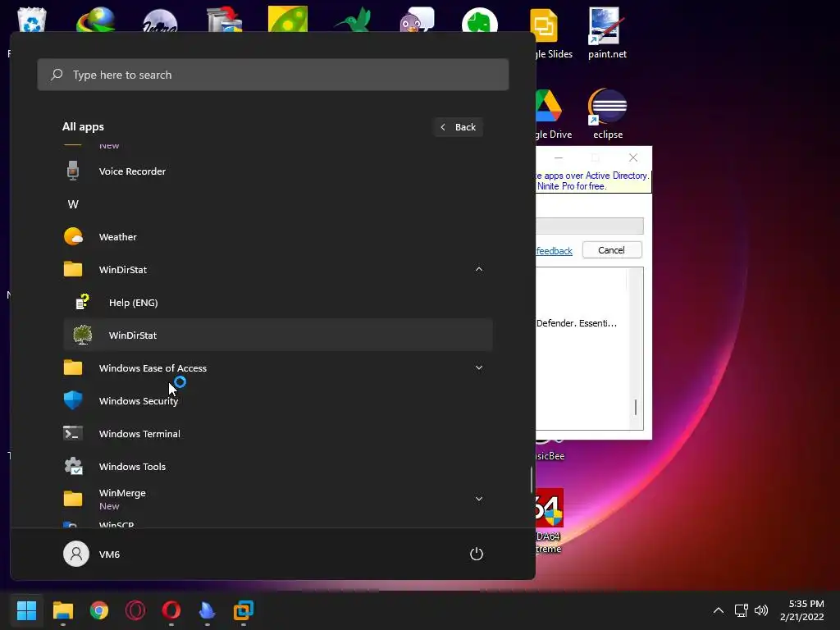Screen dimensions: 840x630
Task: Open eclipse desktop shortcut
Action: click(608, 113)
